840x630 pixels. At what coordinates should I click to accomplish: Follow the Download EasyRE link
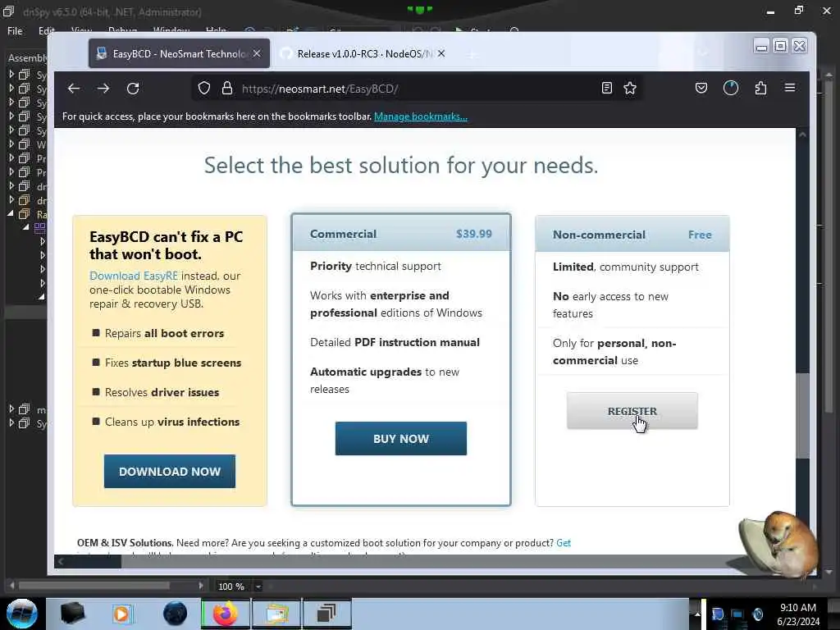134,276
